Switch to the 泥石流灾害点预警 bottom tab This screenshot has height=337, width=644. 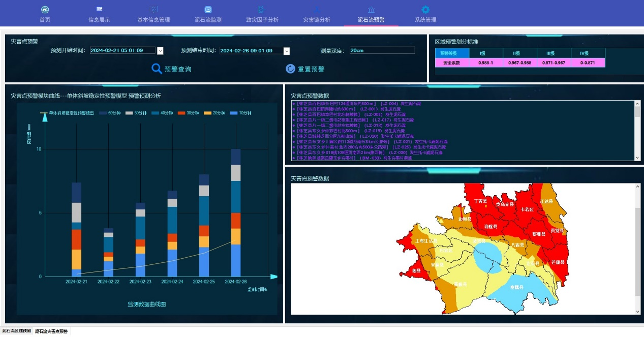51,331
